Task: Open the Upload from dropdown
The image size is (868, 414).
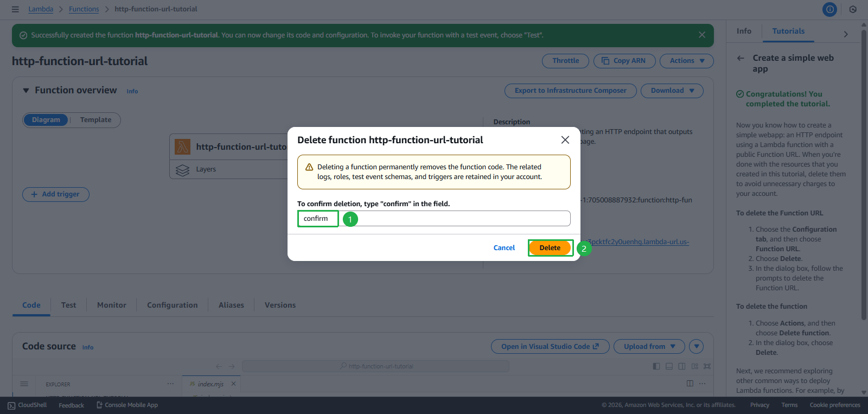Action: tap(649, 347)
